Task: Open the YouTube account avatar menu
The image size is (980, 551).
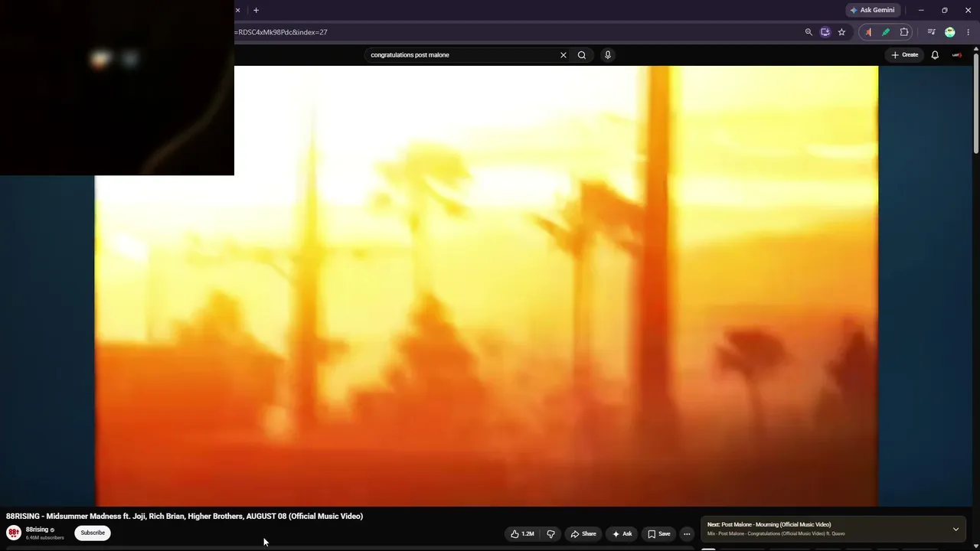Action: pos(957,55)
